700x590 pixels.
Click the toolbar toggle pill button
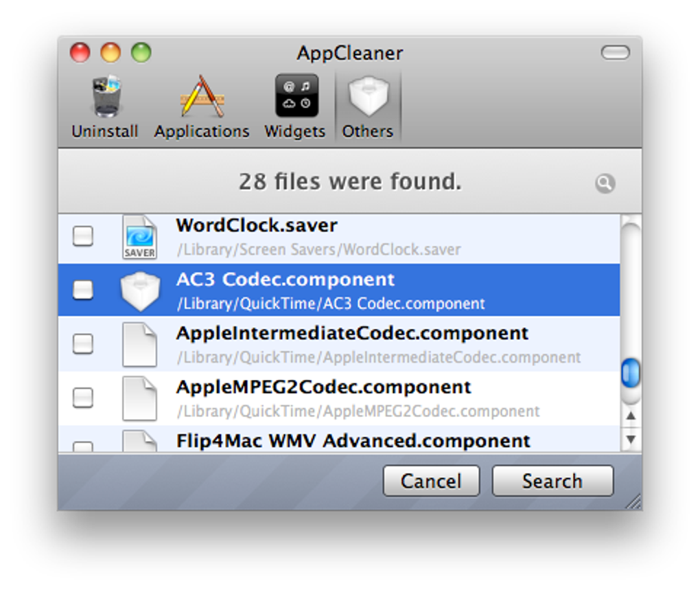(615, 53)
